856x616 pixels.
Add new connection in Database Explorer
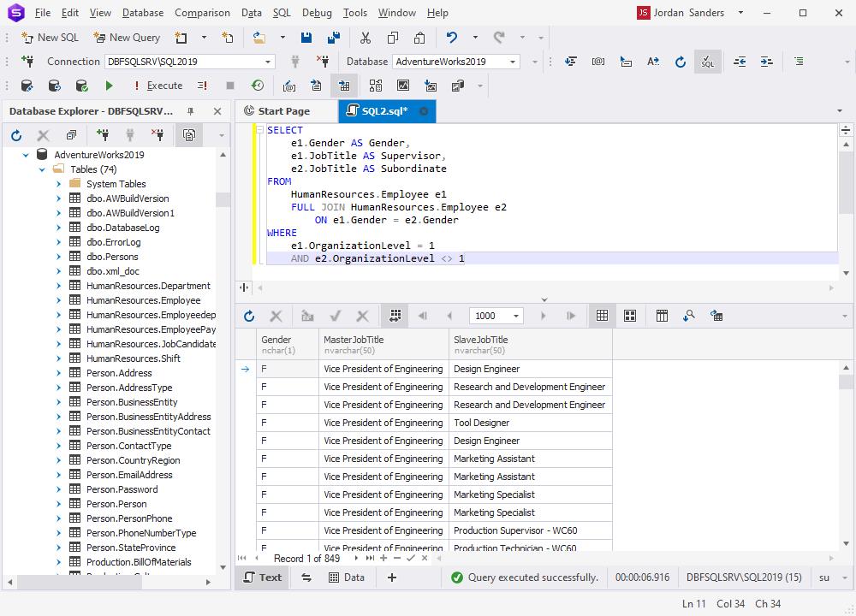pos(103,135)
